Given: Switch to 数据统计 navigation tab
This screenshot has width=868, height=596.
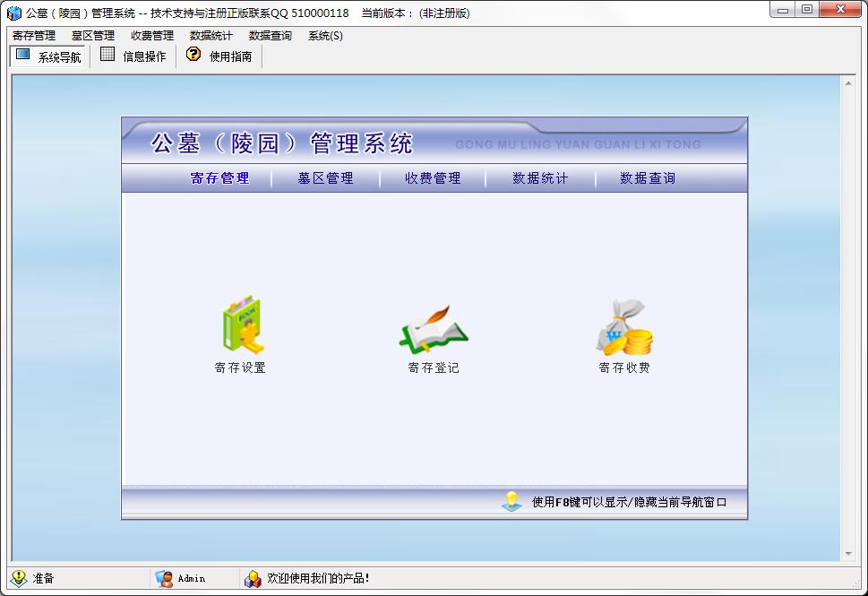Looking at the screenshot, I should coord(540,177).
